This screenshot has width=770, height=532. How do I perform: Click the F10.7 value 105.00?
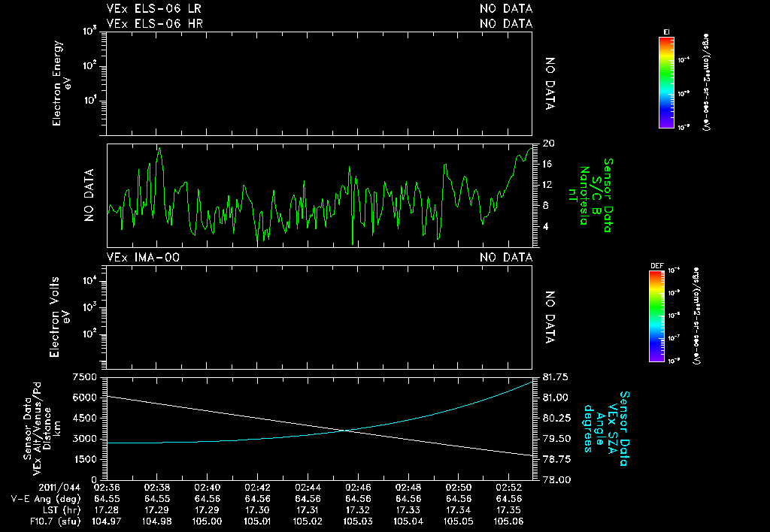[208, 521]
